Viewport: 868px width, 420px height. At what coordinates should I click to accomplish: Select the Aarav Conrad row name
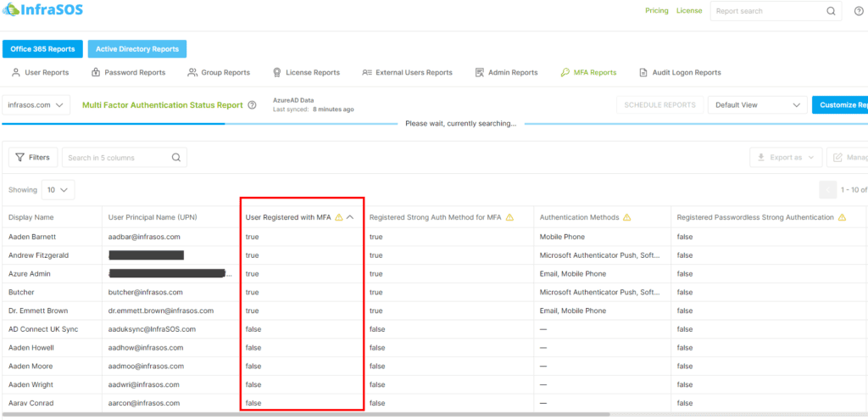31,403
